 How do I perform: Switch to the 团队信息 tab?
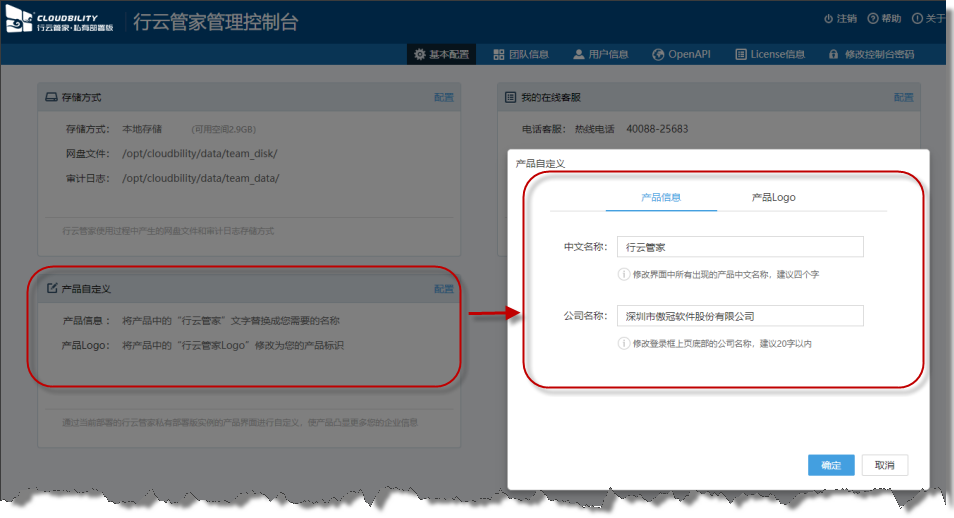tap(521, 55)
